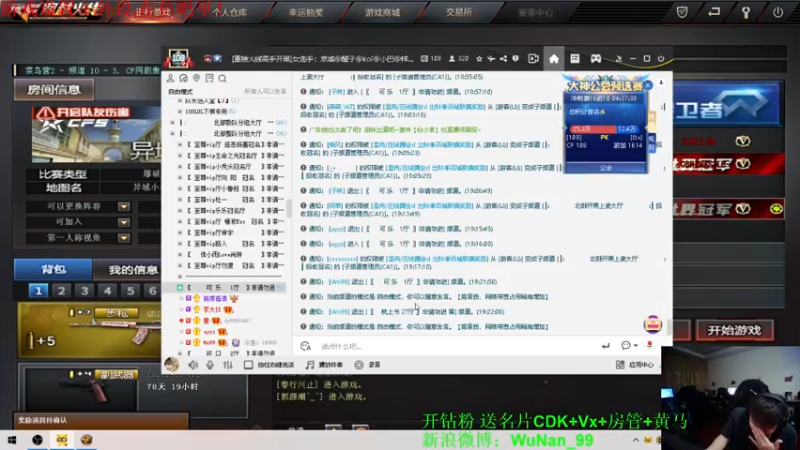Show hidden system tray icons
This screenshot has width=800, height=450.
pyautogui.click(x=636, y=440)
